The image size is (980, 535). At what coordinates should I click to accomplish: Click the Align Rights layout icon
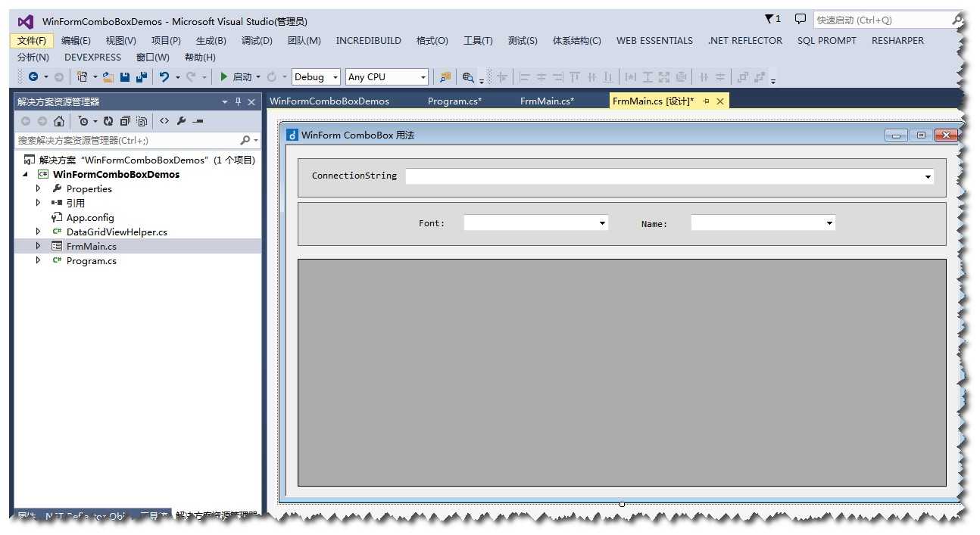[558, 77]
